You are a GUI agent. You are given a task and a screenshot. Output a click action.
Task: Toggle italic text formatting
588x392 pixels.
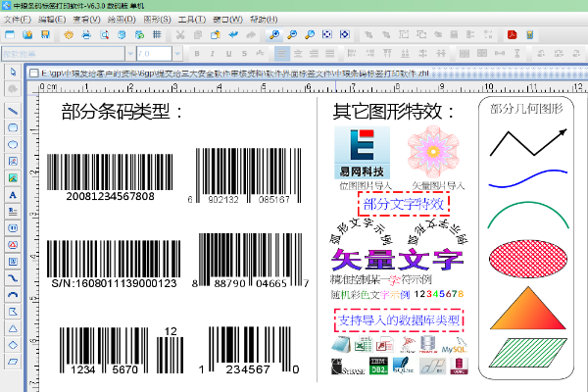click(x=211, y=53)
